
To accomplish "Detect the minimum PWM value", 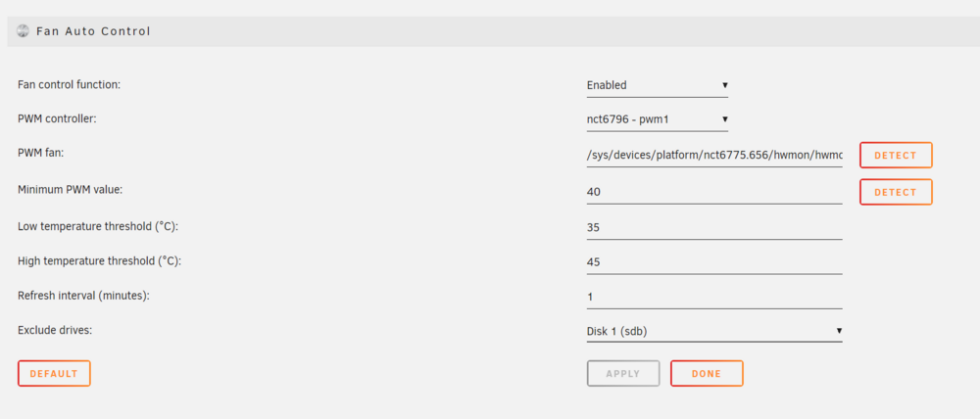I will click(x=896, y=192).
